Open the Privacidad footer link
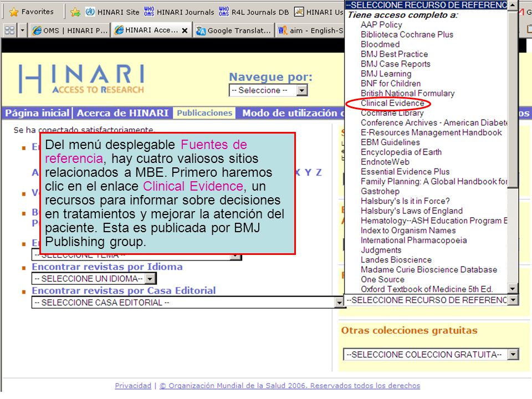Screen dimensions: 532x399 133,386
